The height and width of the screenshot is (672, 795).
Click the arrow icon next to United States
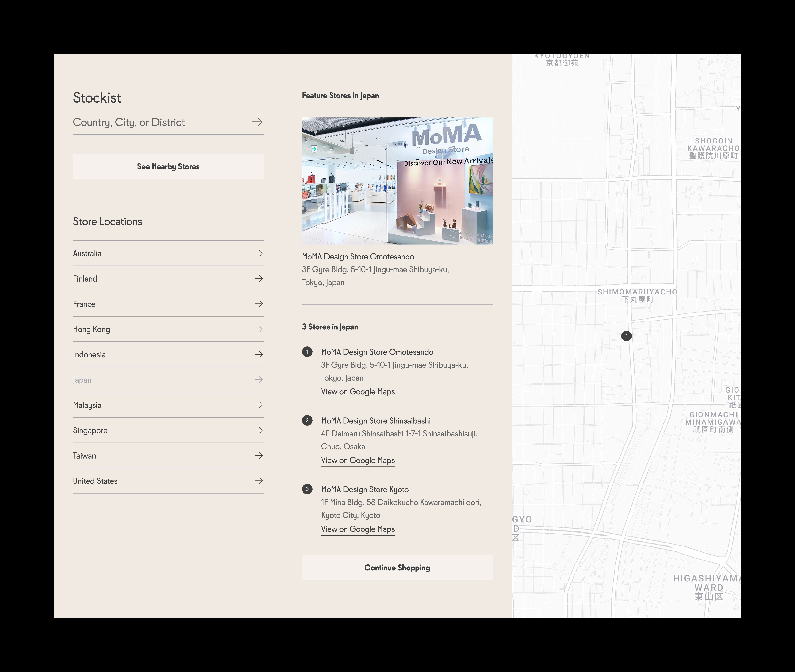tap(259, 481)
